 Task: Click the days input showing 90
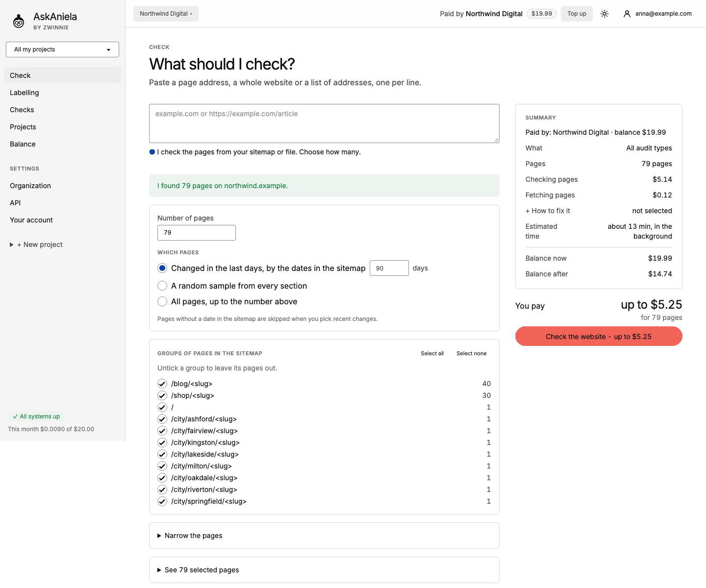[389, 268]
